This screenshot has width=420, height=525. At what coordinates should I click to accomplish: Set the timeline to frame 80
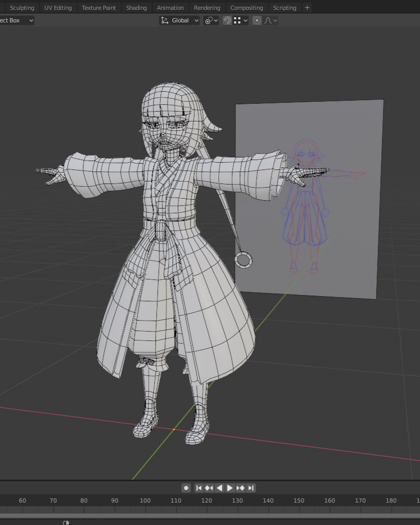click(84, 500)
